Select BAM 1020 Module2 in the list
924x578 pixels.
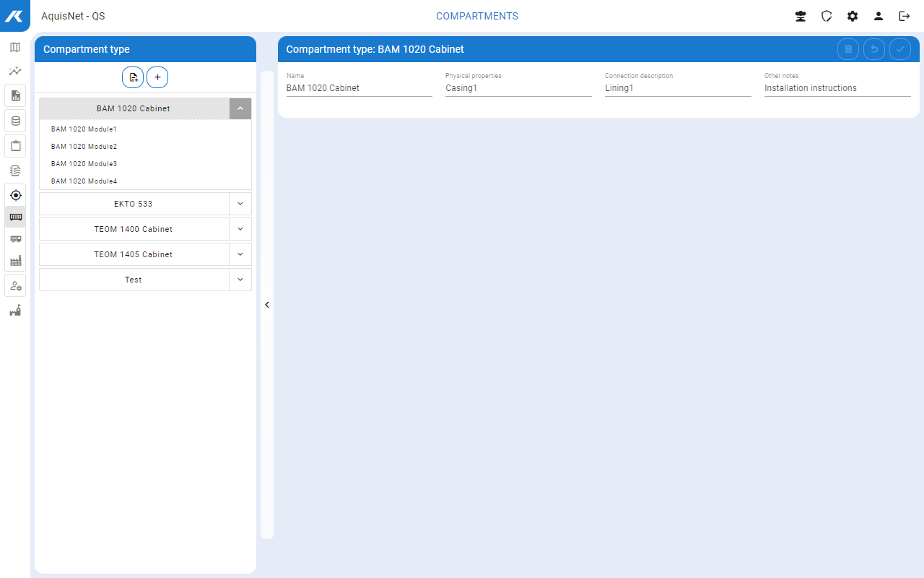(84, 147)
